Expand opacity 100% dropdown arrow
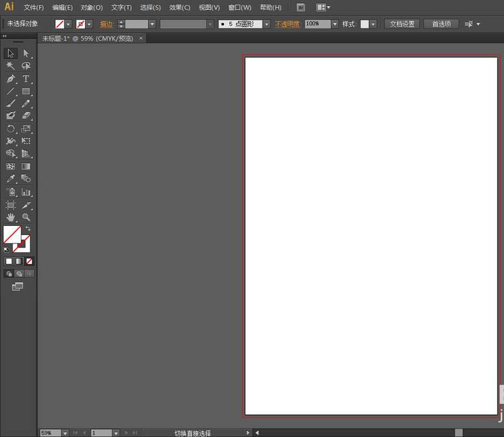The width and height of the screenshot is (504, 437). point(335,24)
